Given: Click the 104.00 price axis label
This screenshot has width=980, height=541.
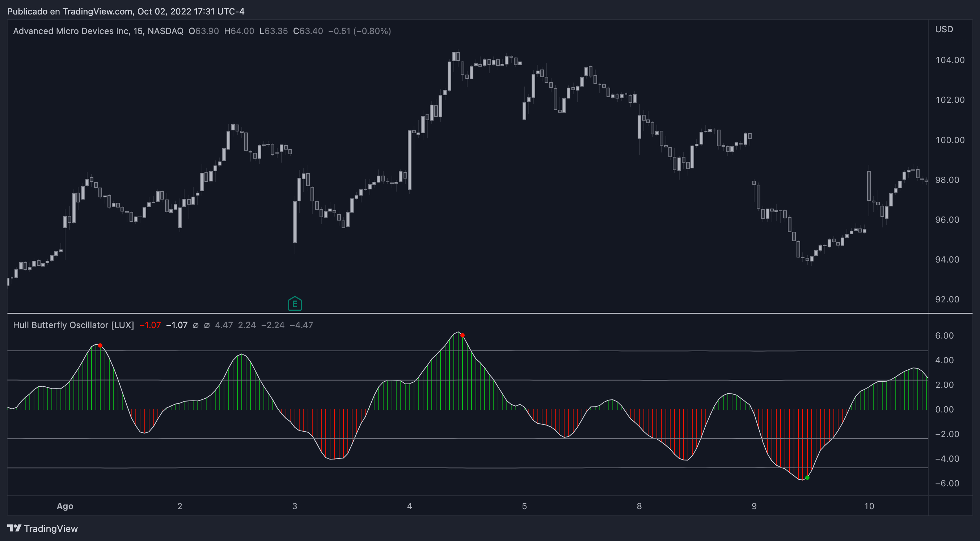Looking at the screenshot, I should pos(950,60).
